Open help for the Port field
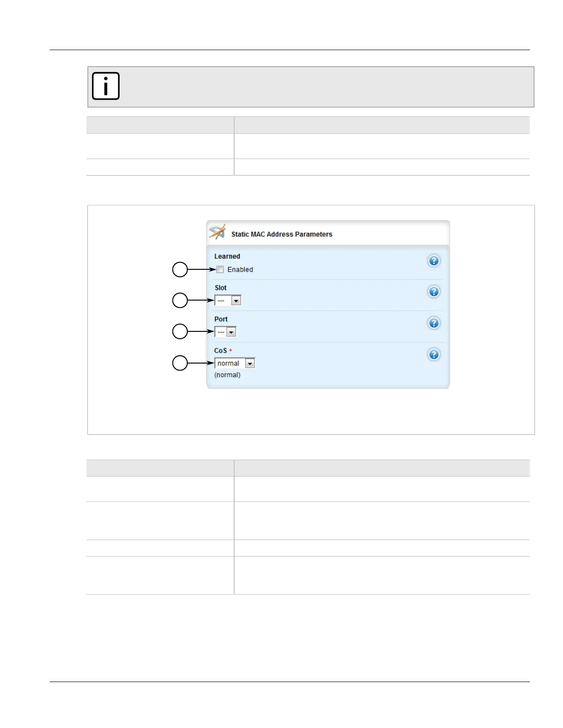 pos(434,323)
